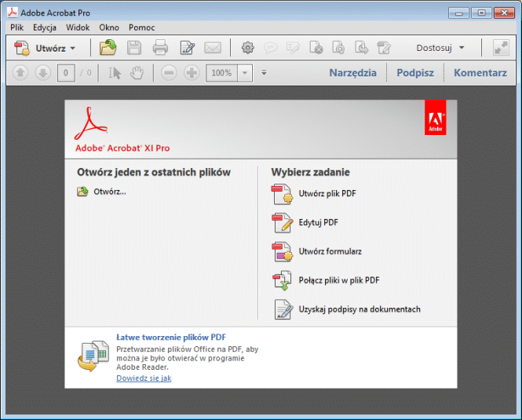Open the folder icon in the toolbar
The width and height of the screenshot is (522, 420).
click(108, 48)
